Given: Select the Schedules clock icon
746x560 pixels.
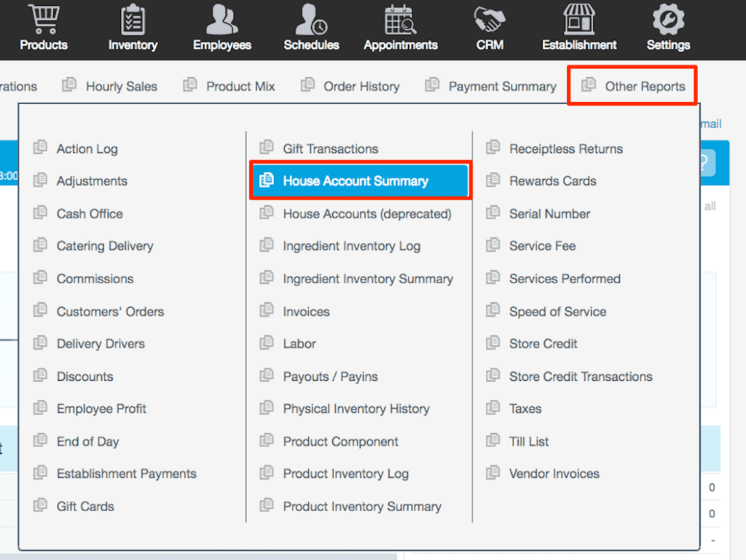Looking at the screenshot, I should 311,20.
